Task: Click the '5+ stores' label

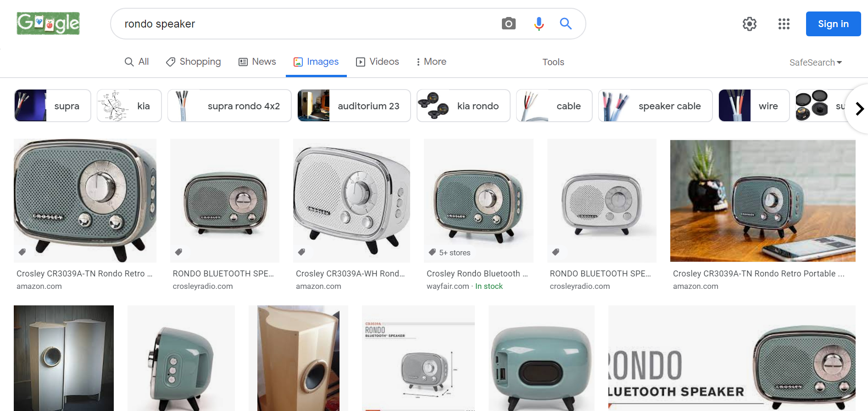Action: tap(455, 253)
